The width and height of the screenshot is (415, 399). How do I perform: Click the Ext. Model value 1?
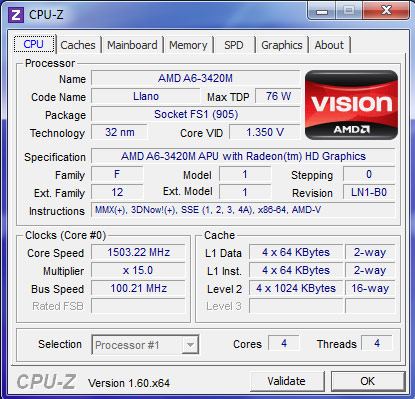click(245, 192)
